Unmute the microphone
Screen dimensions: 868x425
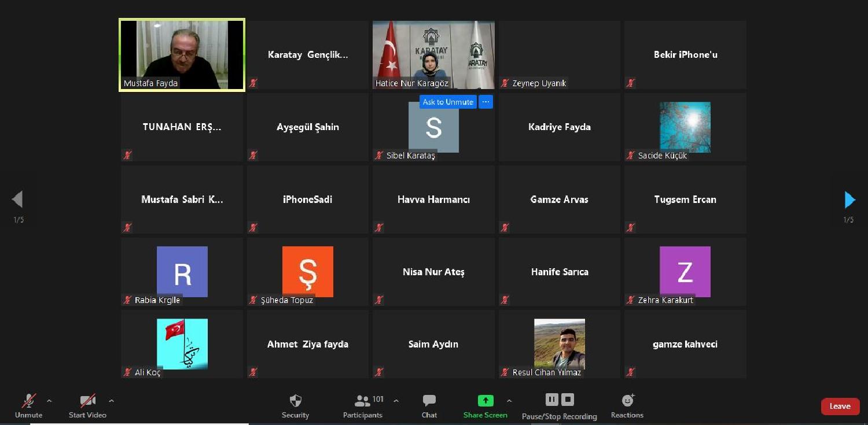click(x=28, y=401)
